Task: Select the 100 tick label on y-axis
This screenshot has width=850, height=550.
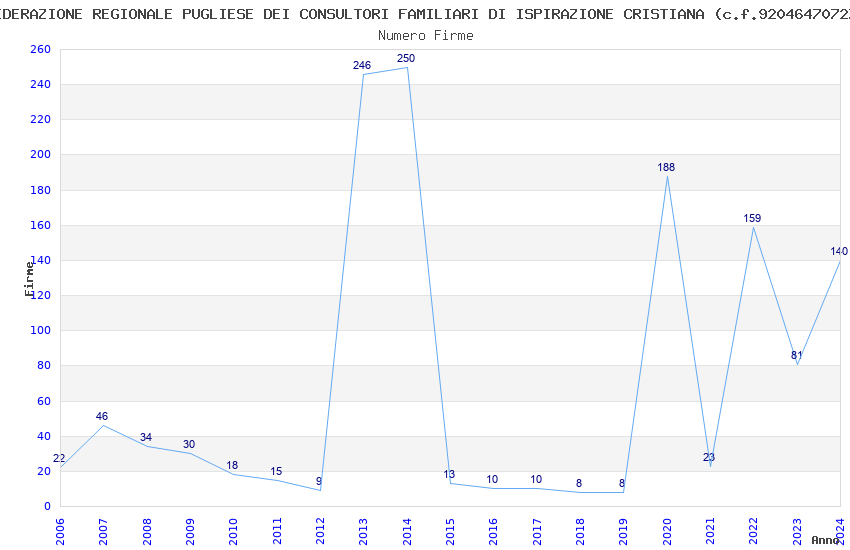Action: (x=40, y=330)
